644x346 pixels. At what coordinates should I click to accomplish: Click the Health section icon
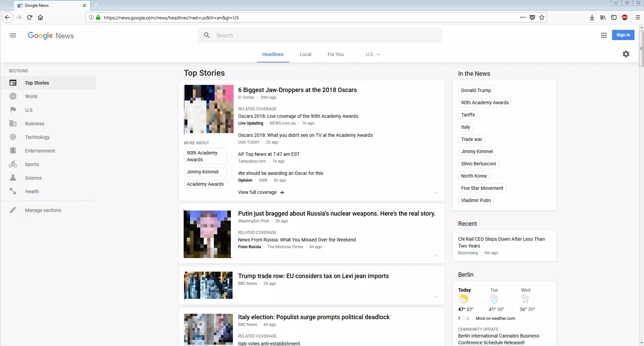pyautogui.click(x=13, y=192)
